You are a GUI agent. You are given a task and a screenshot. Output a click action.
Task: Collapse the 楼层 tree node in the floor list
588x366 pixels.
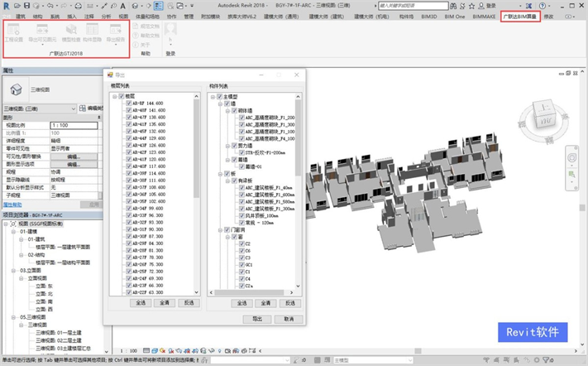(x=115, y=97)
